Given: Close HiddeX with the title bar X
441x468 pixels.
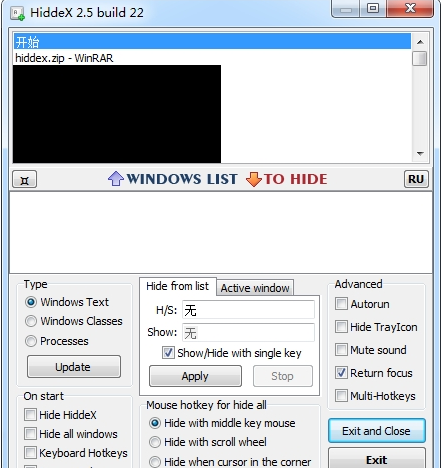Looking at the screenshot, I should click(410, 8).
